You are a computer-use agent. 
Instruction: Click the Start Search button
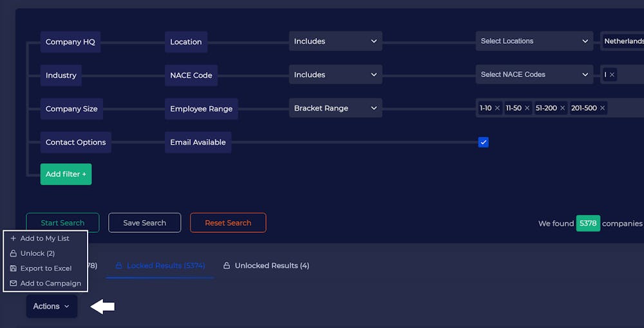(62, 223)
